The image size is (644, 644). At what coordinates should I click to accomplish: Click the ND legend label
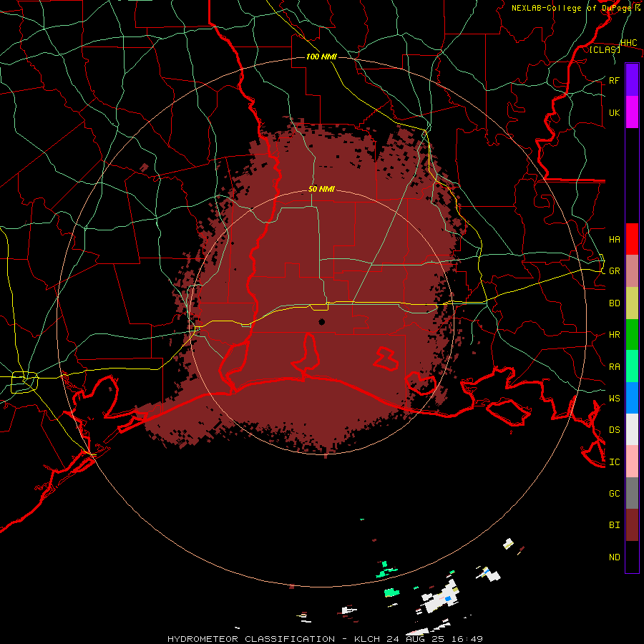615,557
